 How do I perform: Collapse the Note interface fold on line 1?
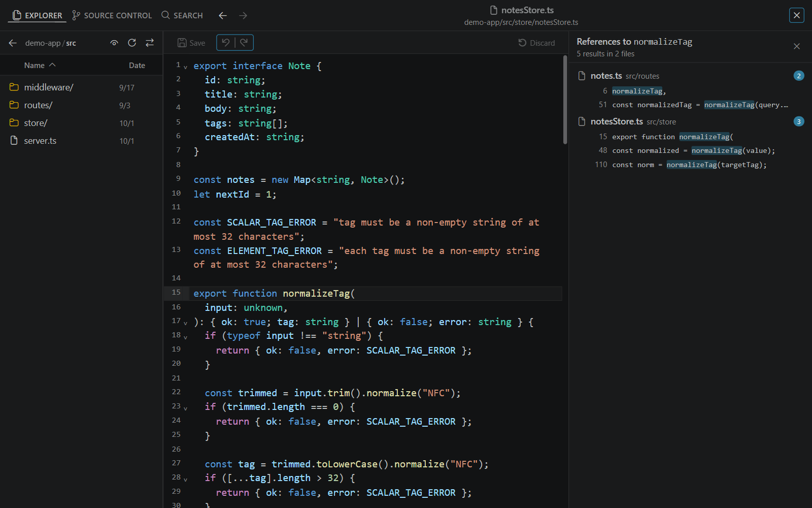click(x=185, y=67)
